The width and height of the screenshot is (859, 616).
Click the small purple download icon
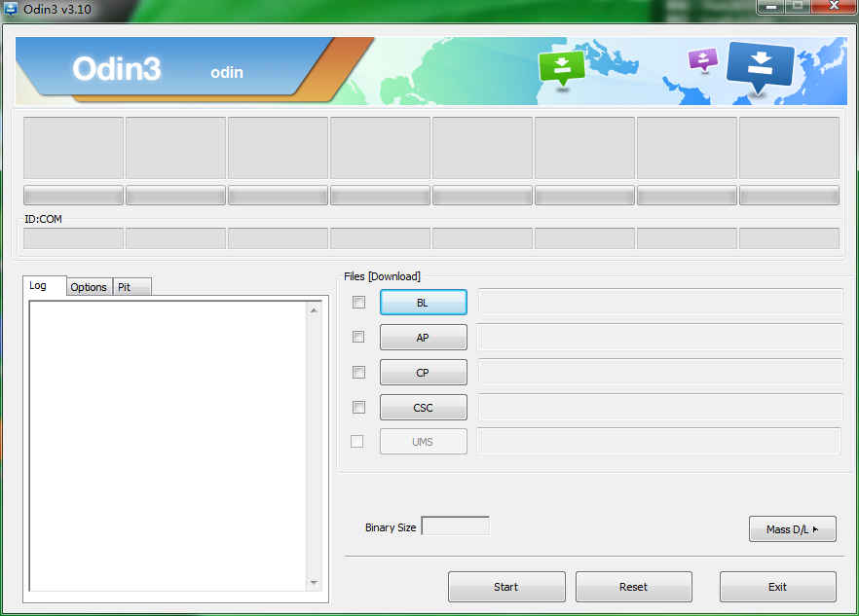point(702,59)
